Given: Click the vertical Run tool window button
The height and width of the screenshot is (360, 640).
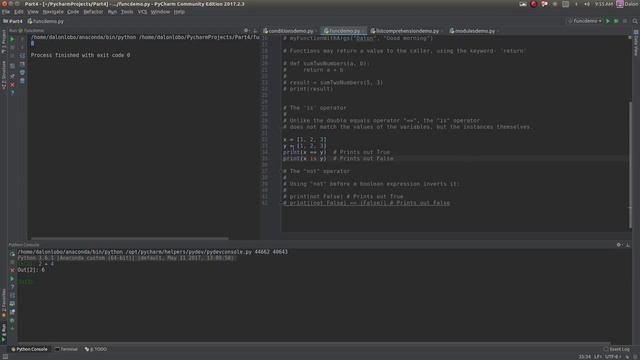Looking at the screenshot, I should 4,333.
